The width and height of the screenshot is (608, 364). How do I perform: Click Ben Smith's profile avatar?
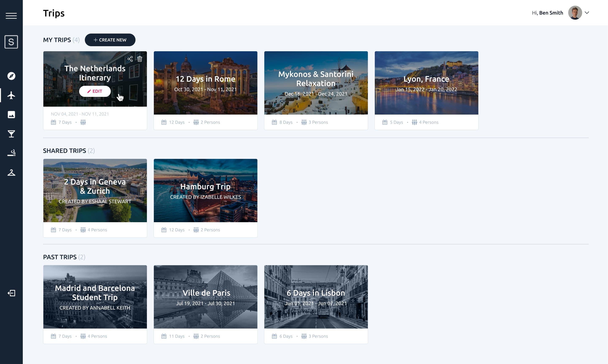[575, 13]
